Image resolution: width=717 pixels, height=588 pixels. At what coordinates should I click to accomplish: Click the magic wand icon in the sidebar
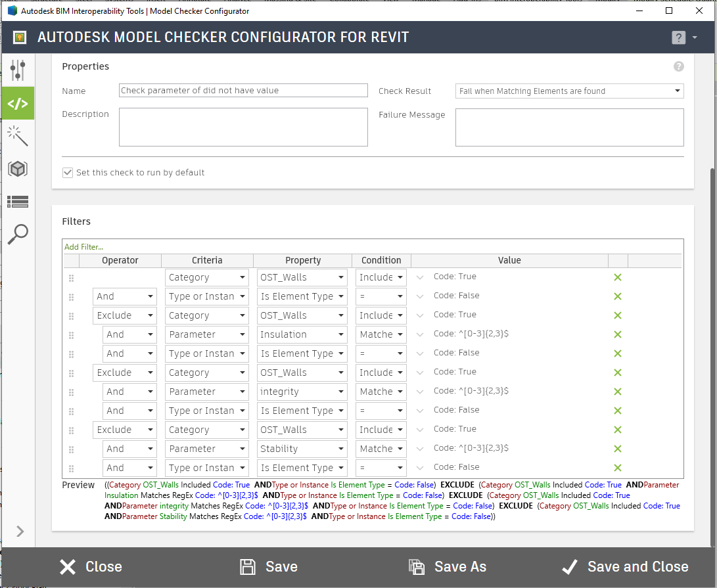coord(18,135)
